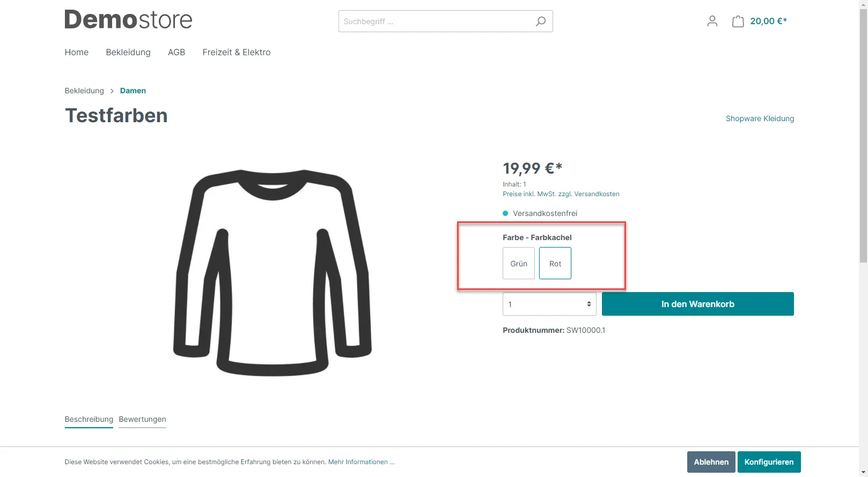Viewport: 868px width, 477px height.
Task: Open the Bekleidung navigation menu
Action: pos(128,53)
